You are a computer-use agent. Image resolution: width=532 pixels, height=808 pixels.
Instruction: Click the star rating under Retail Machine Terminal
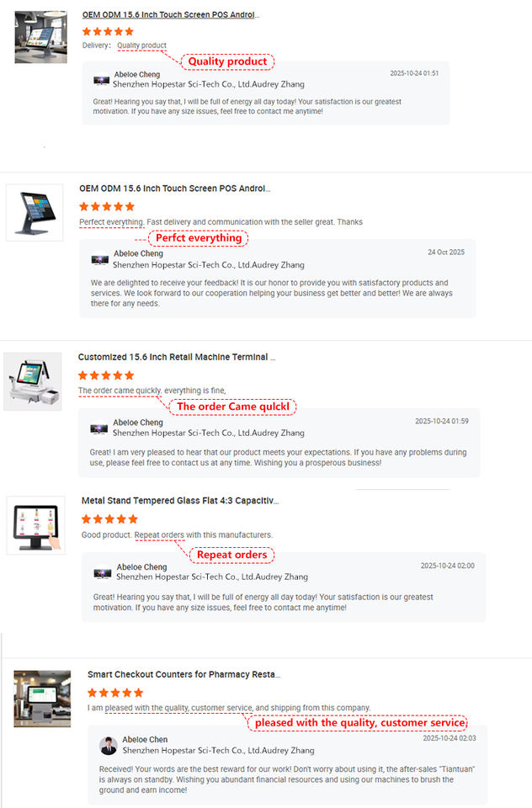[106, 375]
